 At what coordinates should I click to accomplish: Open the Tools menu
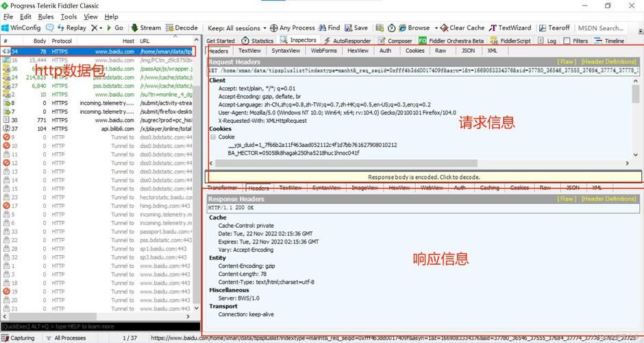click(x=69, y=17)
